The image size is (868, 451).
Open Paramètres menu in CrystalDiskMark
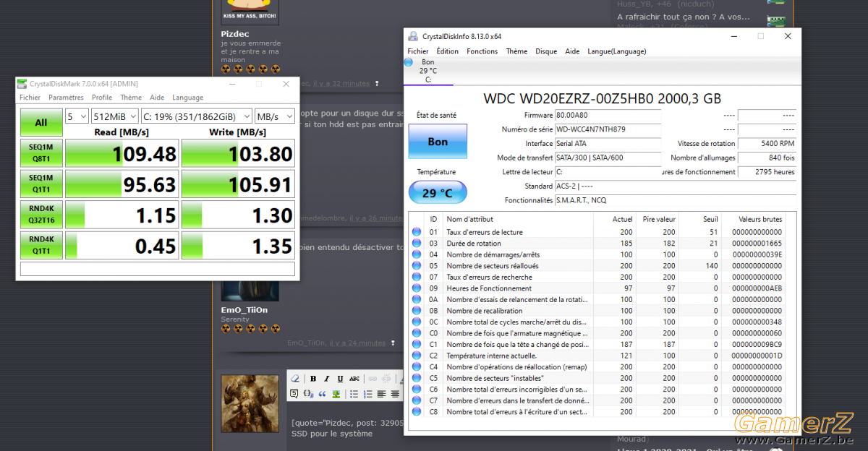pyautogui.click(x=66, y=98)
